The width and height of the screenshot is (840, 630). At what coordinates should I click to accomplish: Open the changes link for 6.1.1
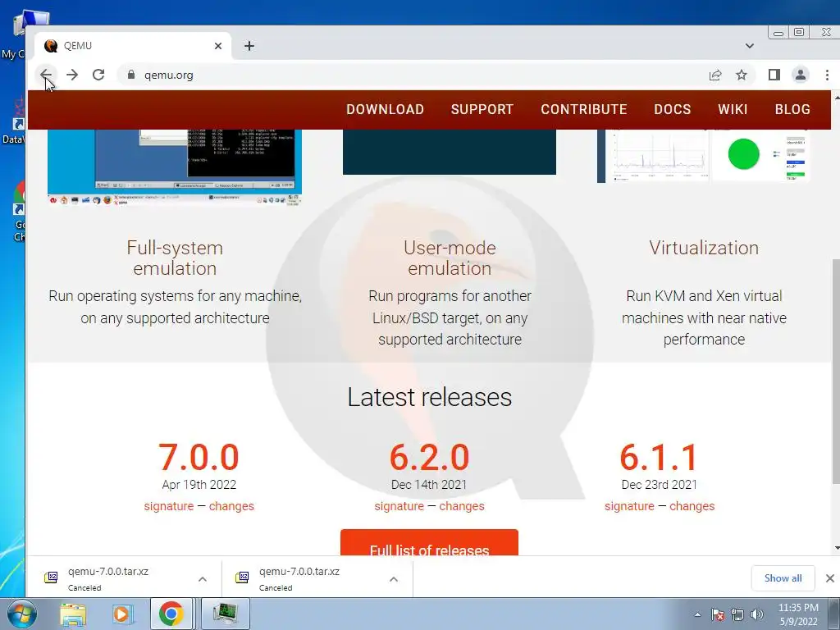(692, 506)
